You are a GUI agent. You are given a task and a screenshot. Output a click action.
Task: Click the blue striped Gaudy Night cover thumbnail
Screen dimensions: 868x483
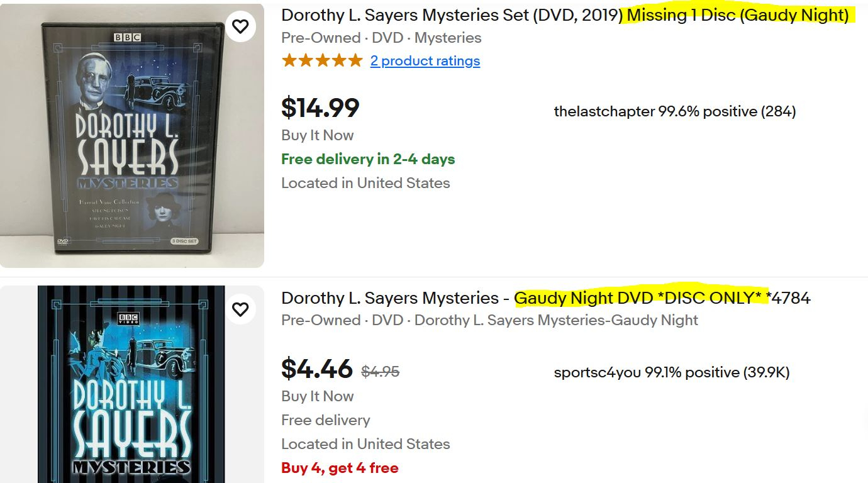pyautogui.click(x=131, y=385)
